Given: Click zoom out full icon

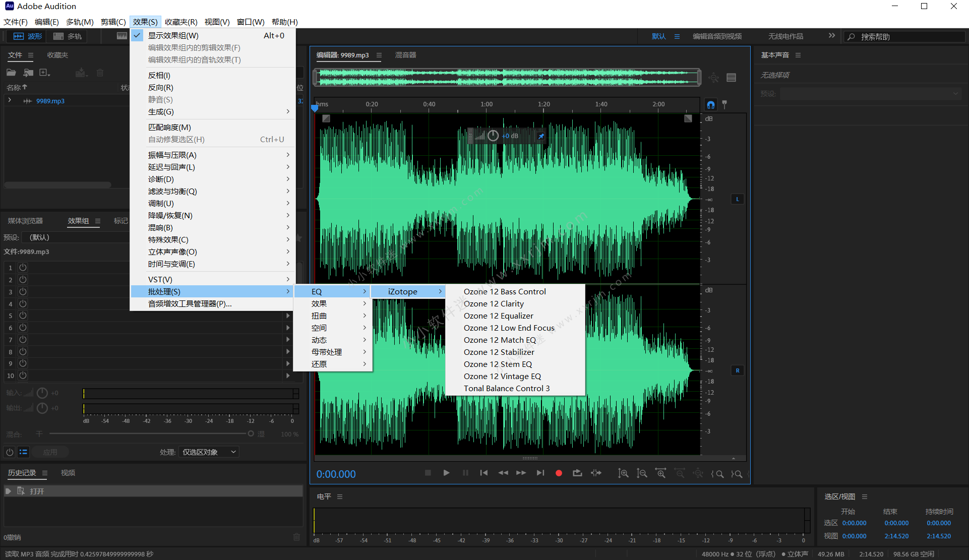Looking at the screenshot, I should coord(698,473).
